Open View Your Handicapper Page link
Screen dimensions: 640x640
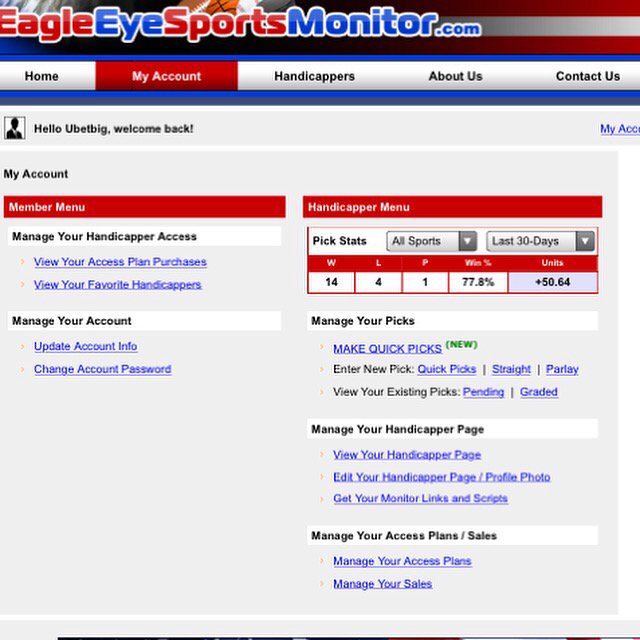click(407, 455)
